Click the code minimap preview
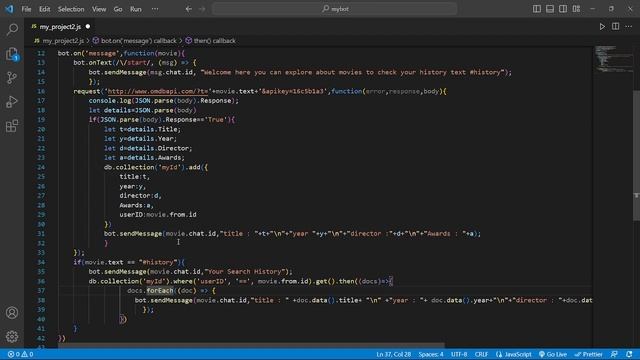This screenshot has height=360, width=640. coord(613,59)
